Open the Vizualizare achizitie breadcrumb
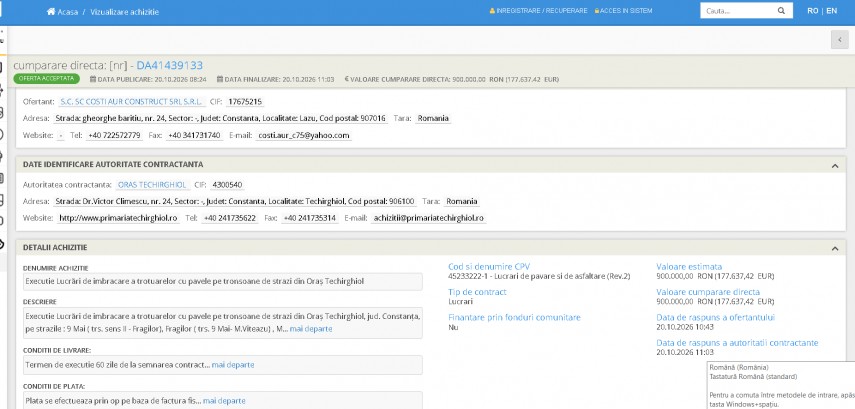The image size is (855, 409). pos(124,11)
